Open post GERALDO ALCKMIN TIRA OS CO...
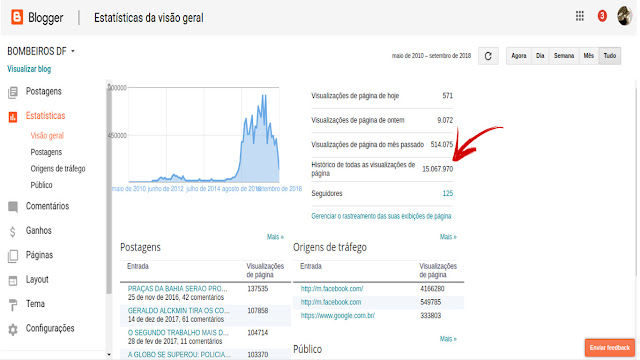This screenshot has width=640, height=360. 178,311
